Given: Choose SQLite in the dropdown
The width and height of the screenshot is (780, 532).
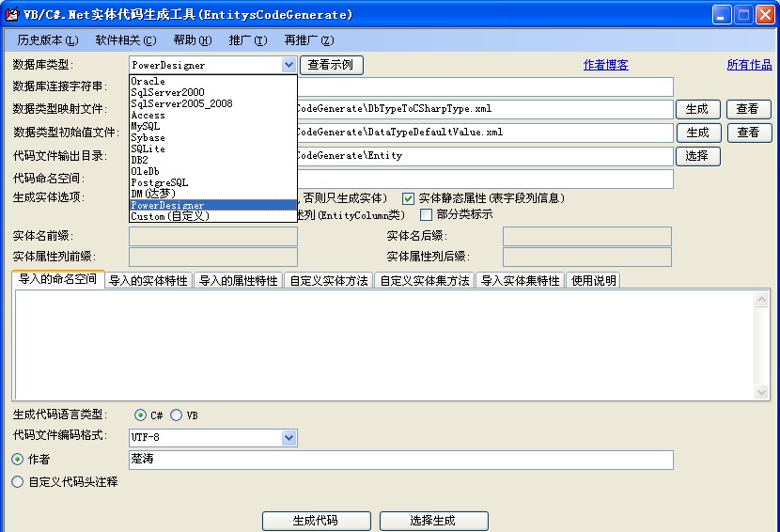Looking at the screenshot, I should coord(213,149).
